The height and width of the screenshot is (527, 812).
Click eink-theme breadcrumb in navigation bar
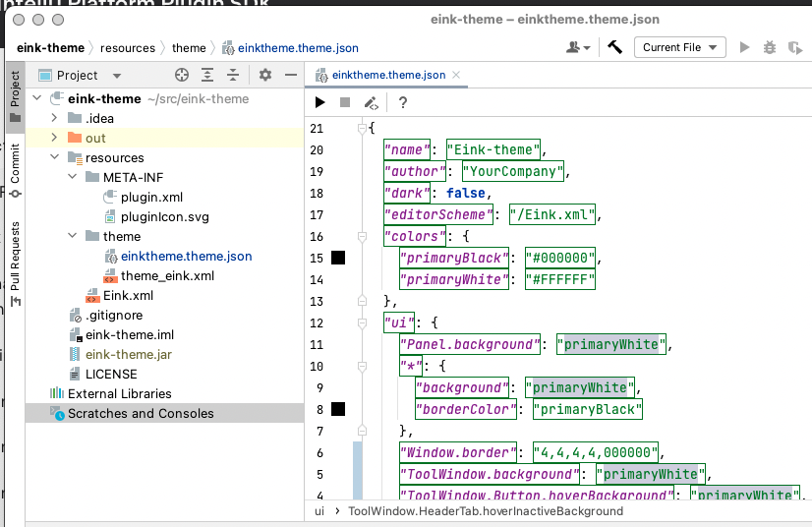(50, 47)
